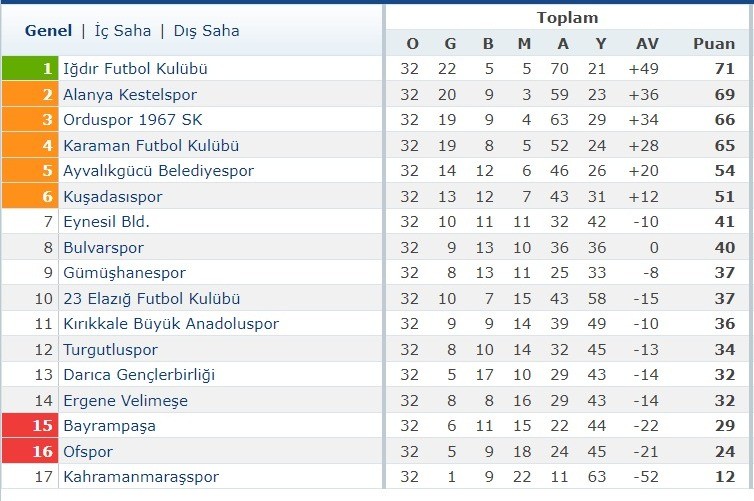This screenshot has width=754, height=501.
Task: Open Iğdır Futbol Kulübü team link
Action: [x=135, y=69]
